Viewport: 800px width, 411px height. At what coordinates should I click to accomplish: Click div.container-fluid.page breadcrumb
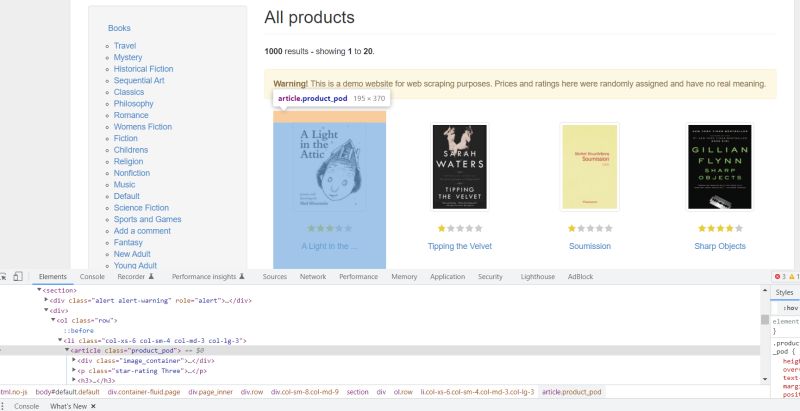[144, 392]
